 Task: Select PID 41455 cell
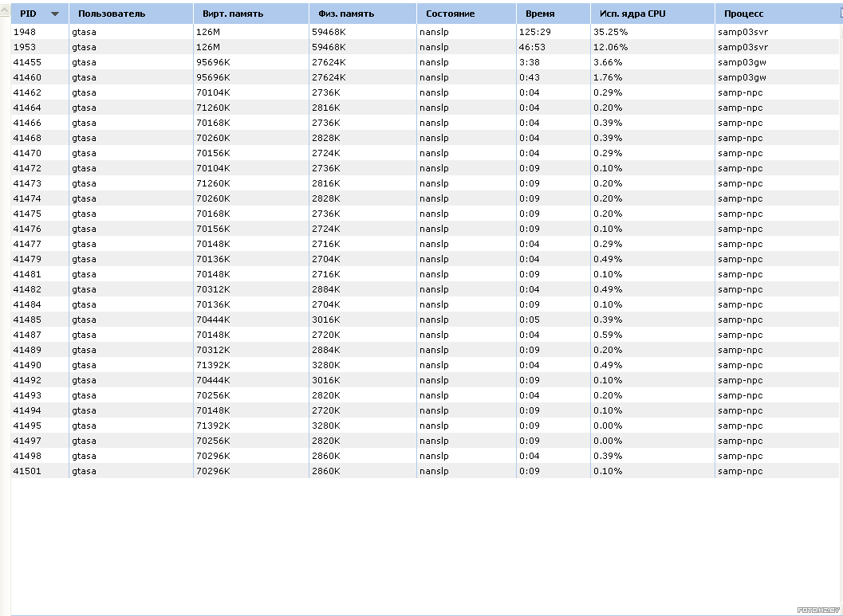[27, 62]
